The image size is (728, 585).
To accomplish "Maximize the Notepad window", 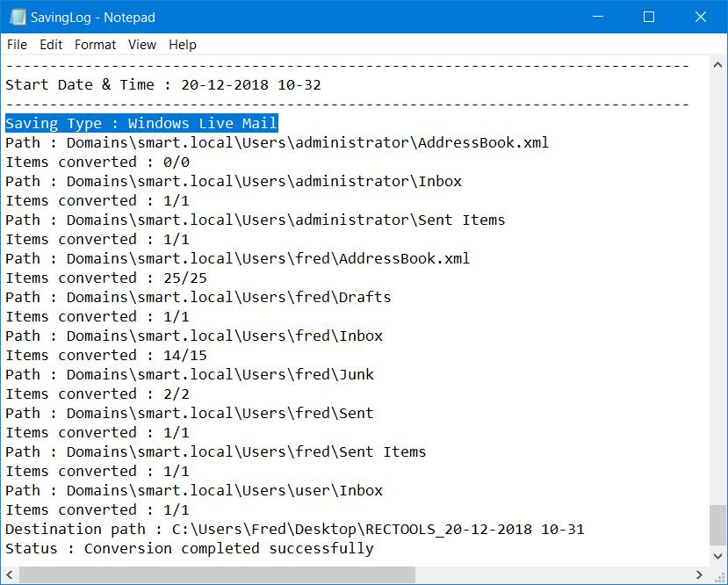I will point(649,18).
